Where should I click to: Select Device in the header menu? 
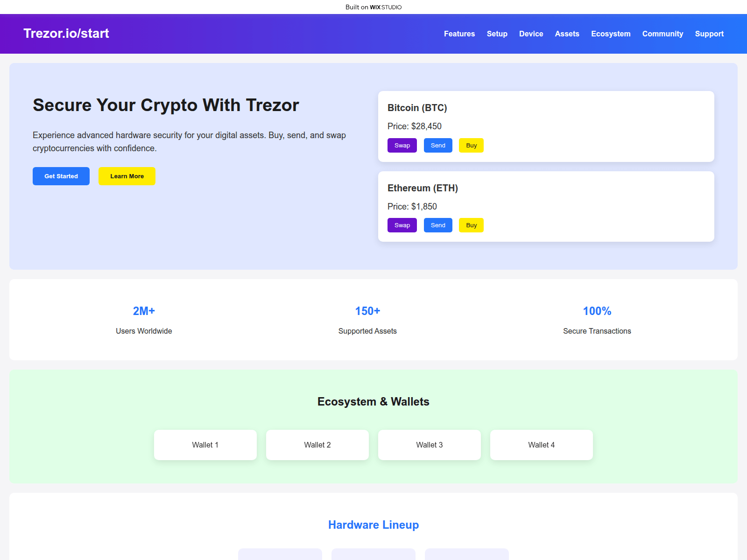(x=531, y=34)
